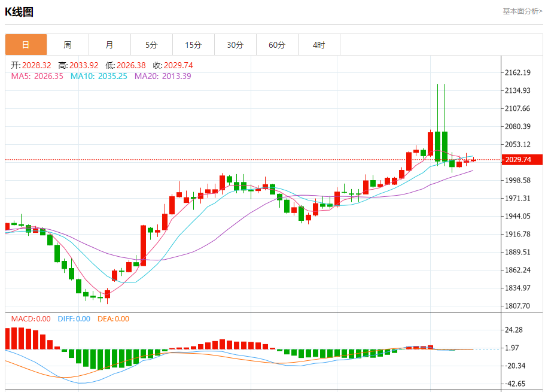
Task: Click the 收:2029.74 close price value
Action: (173, 65)
